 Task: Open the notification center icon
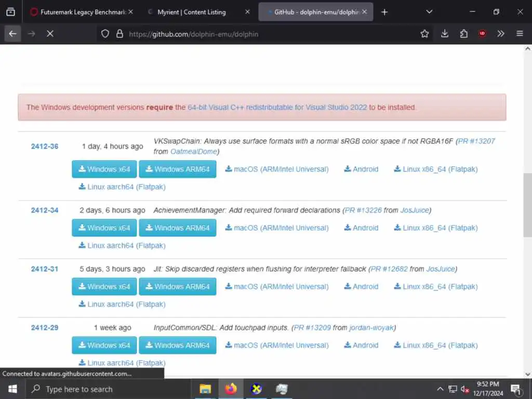tap(516, 389)
